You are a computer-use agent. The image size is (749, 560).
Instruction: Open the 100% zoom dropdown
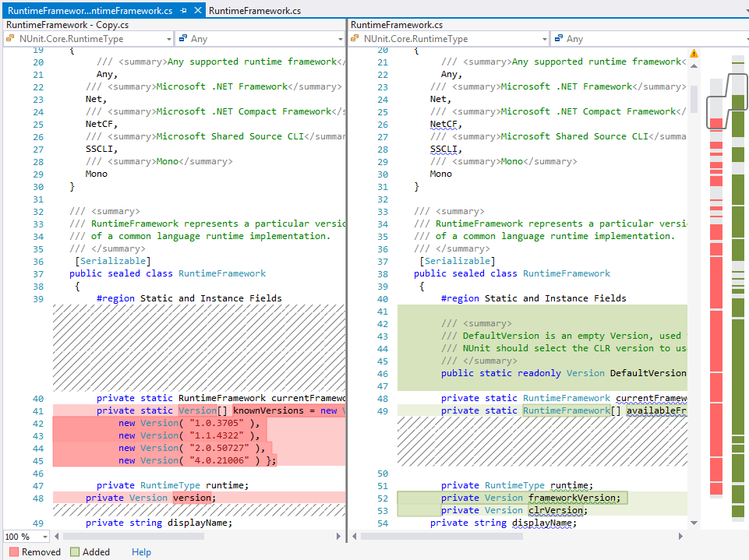pos(26,536)
